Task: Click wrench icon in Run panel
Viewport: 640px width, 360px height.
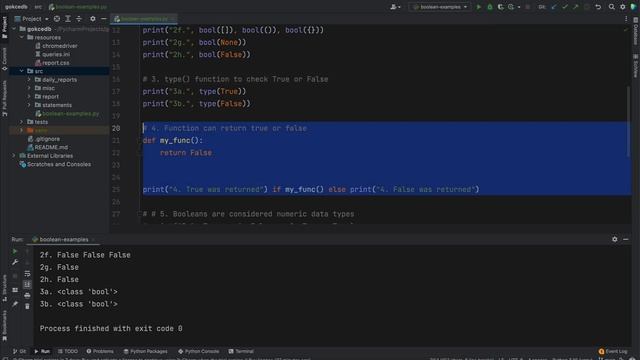Action: click(15, 262)
